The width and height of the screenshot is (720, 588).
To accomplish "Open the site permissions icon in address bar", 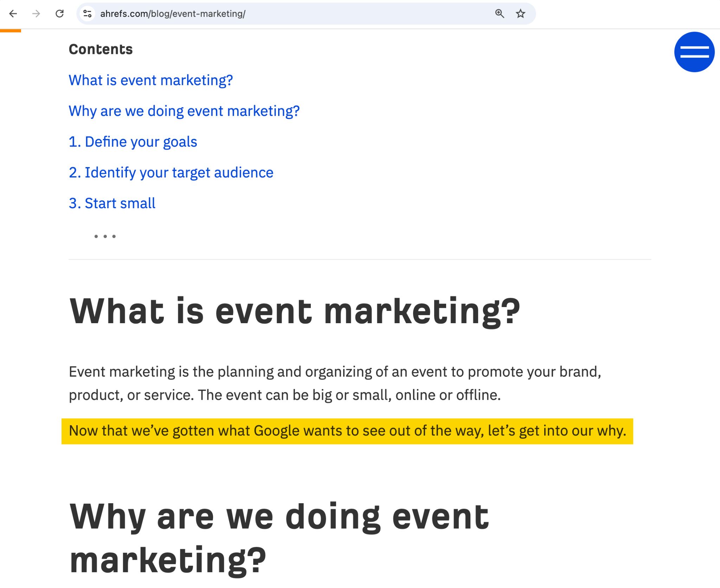I will 87,14.
